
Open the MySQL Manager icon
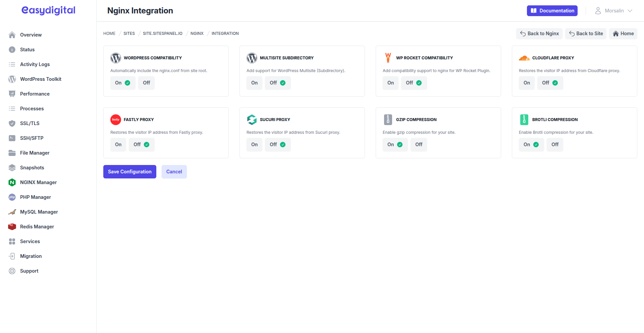coord(12,212)
